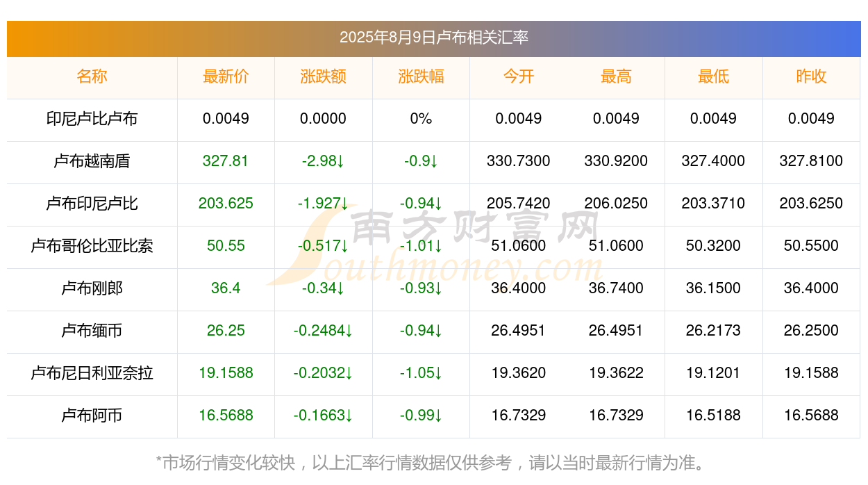
Task: Click opening value 19.3620
Action: coord(519,373)
